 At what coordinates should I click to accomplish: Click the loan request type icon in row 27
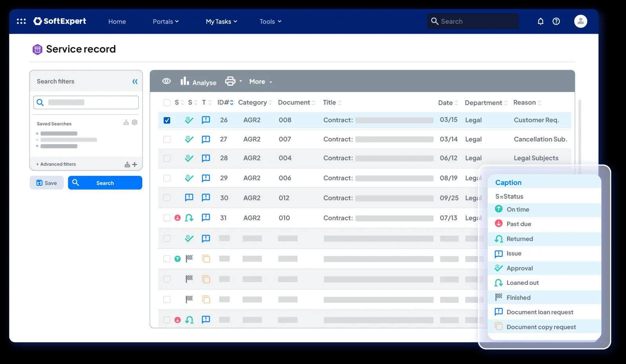point(206,139)
